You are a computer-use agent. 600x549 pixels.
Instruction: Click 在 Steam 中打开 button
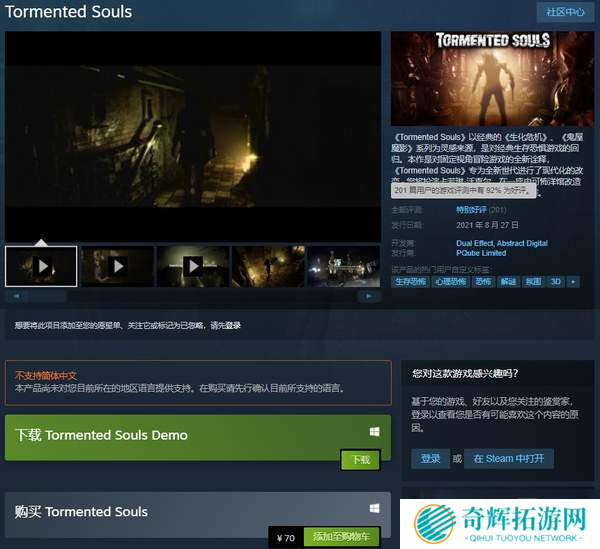click(x=507, y=458)
